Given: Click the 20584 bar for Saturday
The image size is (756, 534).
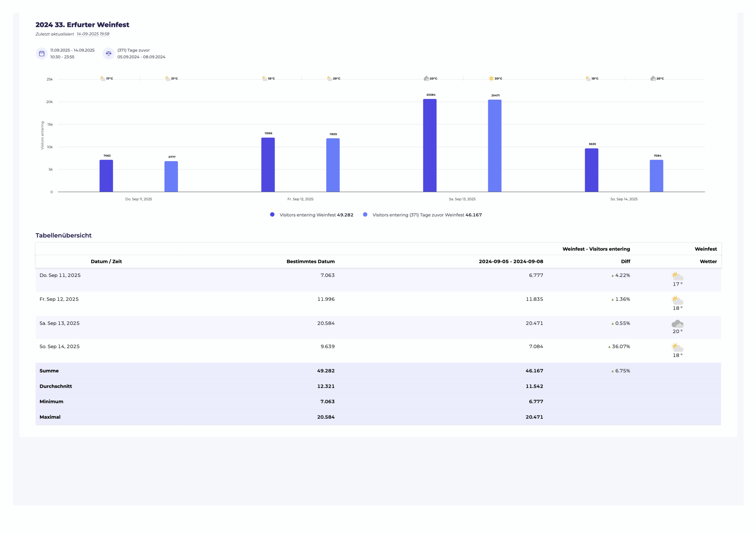Looking at the screenshot, I should [430, 146].
